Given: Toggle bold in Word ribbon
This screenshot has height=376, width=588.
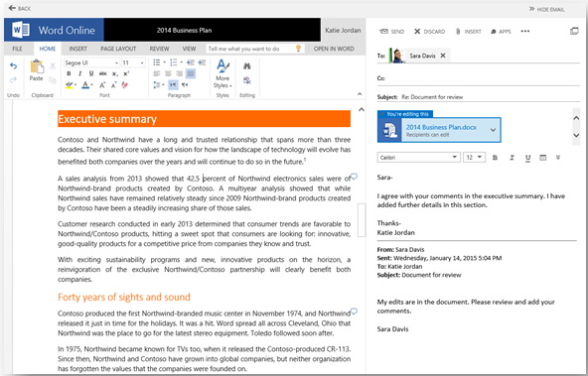Looking at the screenshot, I should pyautogui.click(x=69, y=73).
